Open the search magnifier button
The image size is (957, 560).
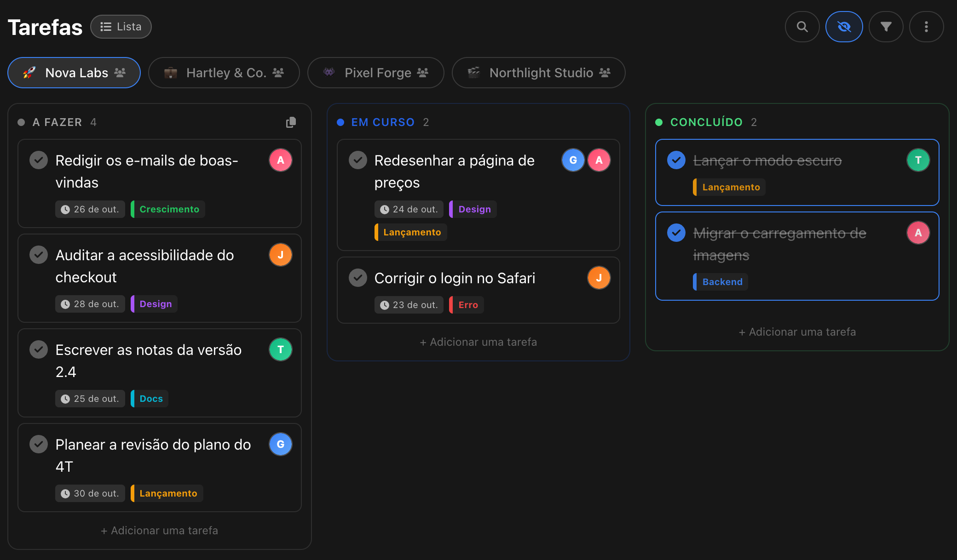[x=802, y=27]
